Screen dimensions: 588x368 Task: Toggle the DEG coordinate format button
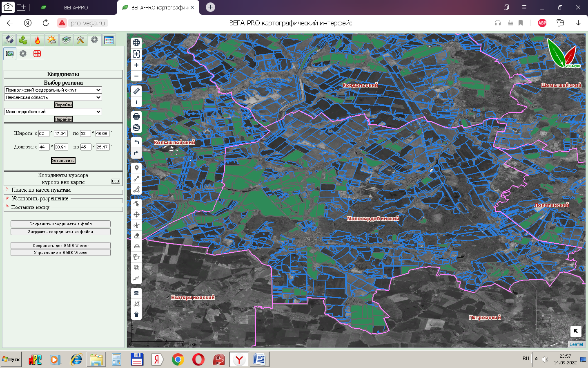116,181
